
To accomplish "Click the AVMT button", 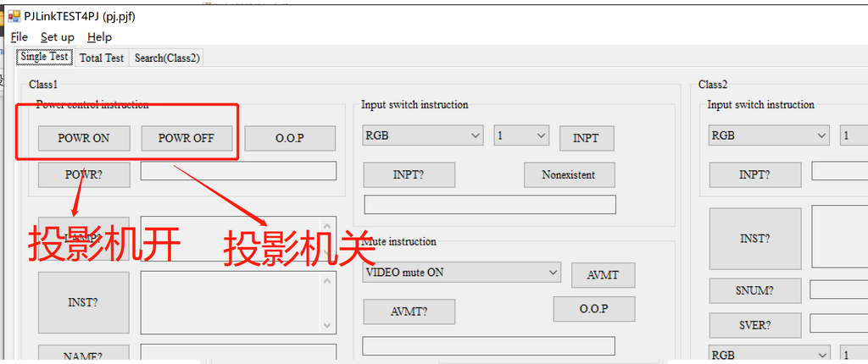I will (x=603, y=275).
